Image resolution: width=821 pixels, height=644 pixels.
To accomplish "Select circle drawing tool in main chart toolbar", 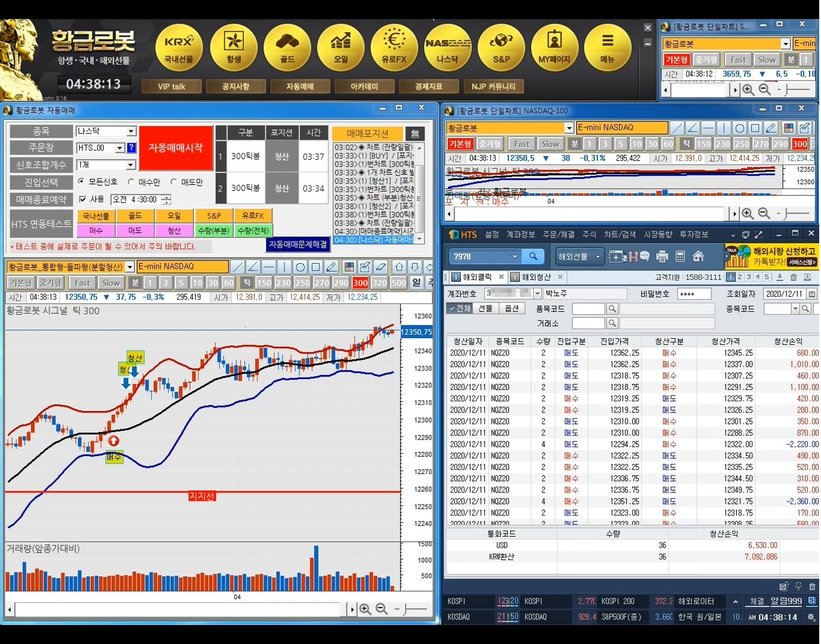I will click(x=300, y=267).
